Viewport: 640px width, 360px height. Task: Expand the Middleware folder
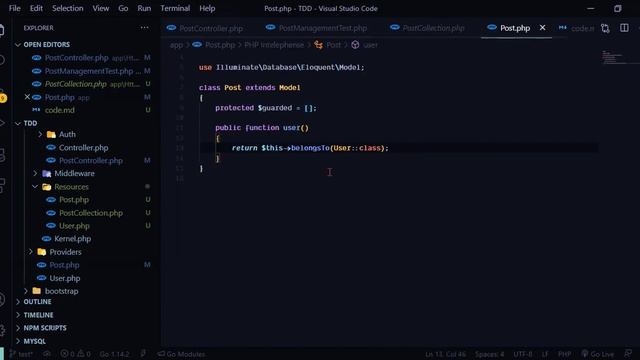[74, 173]
